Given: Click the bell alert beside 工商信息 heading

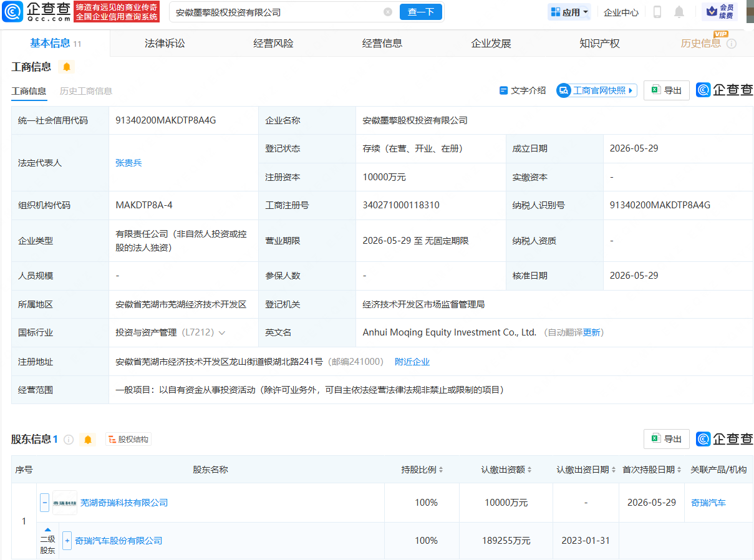Looking at the screenshot, I should tap(67, 67).
